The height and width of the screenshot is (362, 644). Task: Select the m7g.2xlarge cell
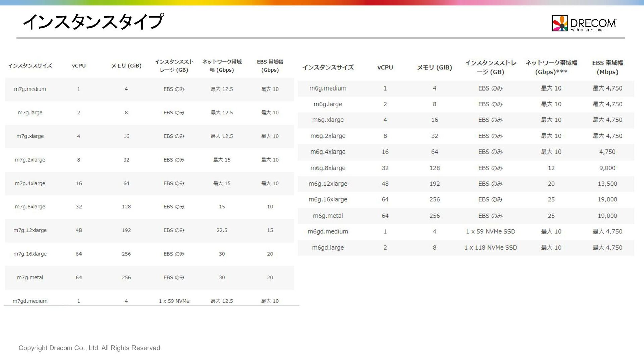click(x=30, y=160)
